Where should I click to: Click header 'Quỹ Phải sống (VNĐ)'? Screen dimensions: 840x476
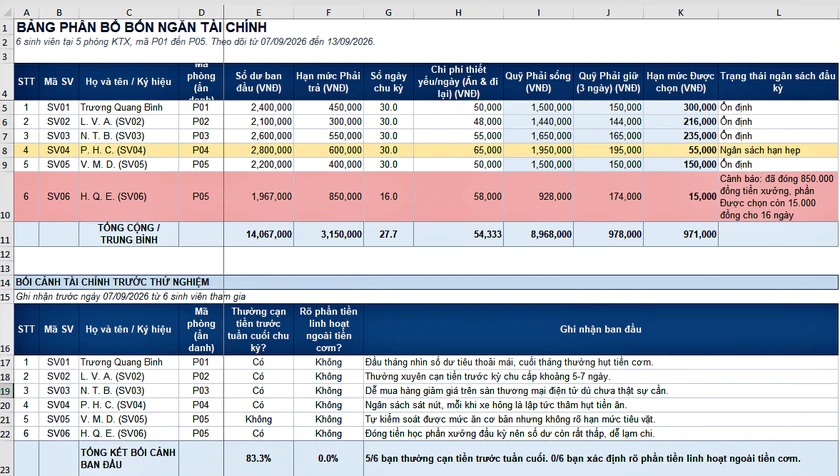[538, 82]
